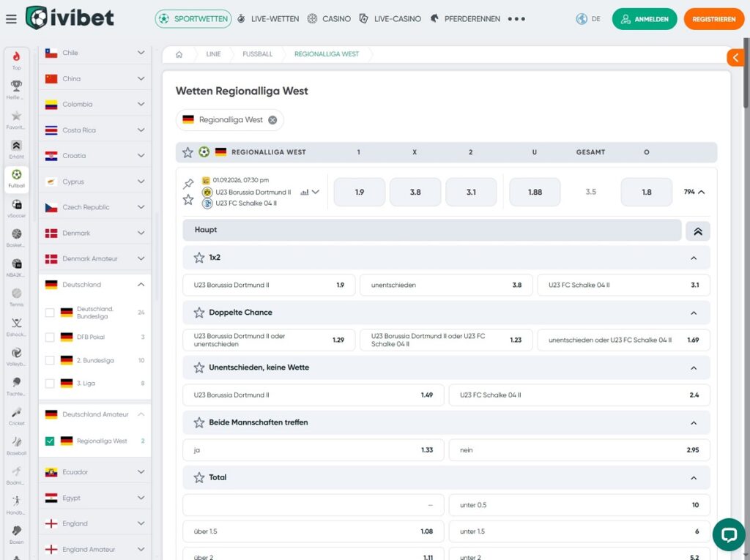Collapse the 1x2 market section
750x560 pixels.
tap(694, 258)
